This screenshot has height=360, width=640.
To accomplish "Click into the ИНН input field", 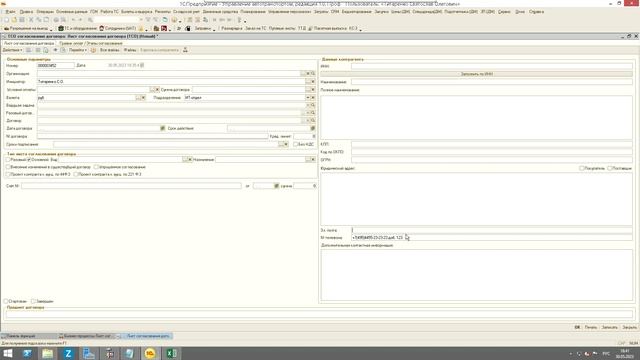I will coord(492,66).
